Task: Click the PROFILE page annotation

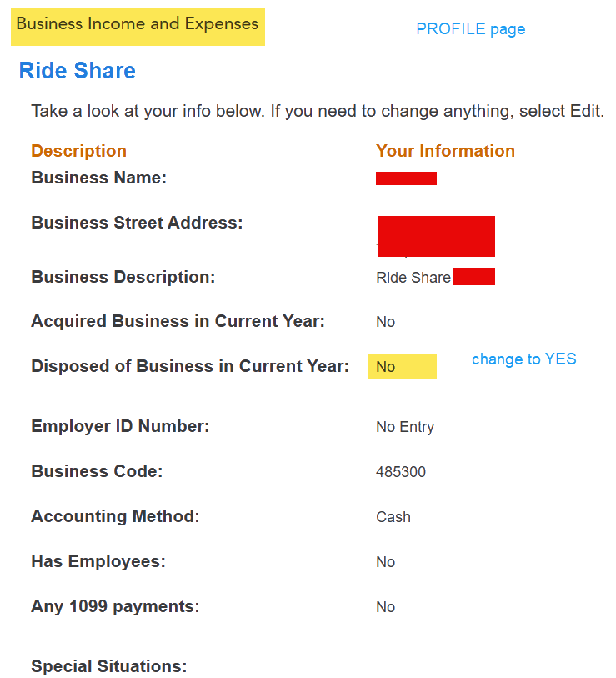Action: click(470, 29)
